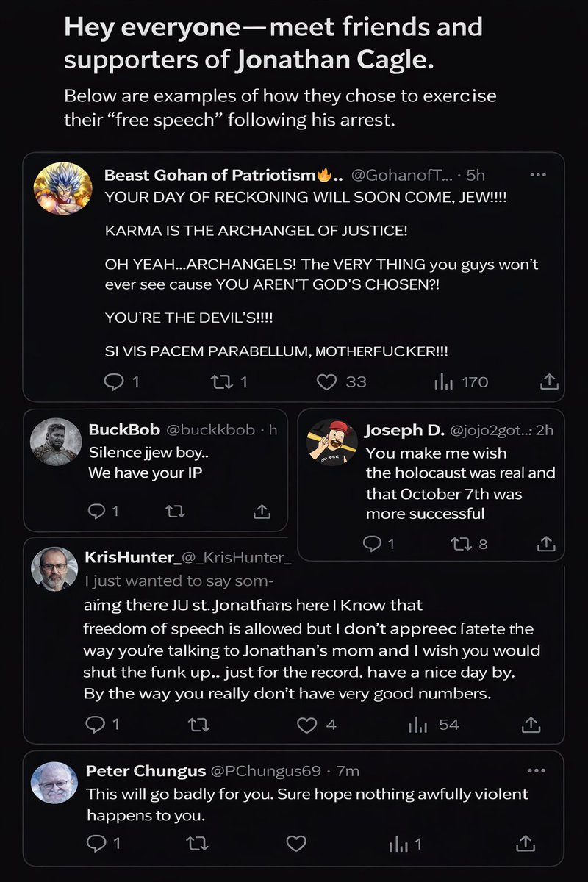
Task: Share the Beast Gohan of Patriotism tweet
Action: click(550, 381)
